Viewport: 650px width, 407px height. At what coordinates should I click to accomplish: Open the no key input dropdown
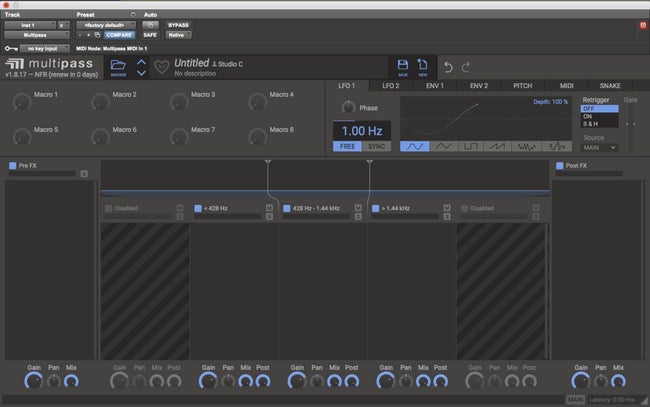tap(45, 48)
